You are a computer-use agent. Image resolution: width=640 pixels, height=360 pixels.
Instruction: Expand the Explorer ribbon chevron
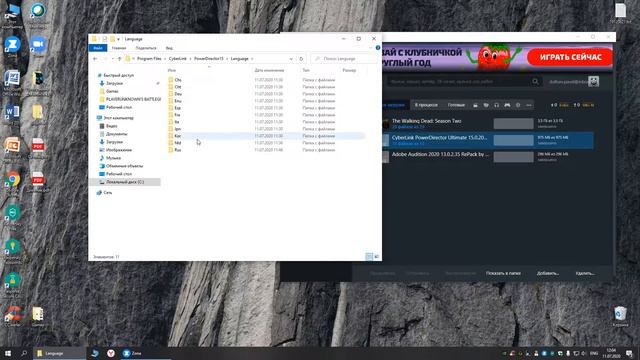coord(371,48)
